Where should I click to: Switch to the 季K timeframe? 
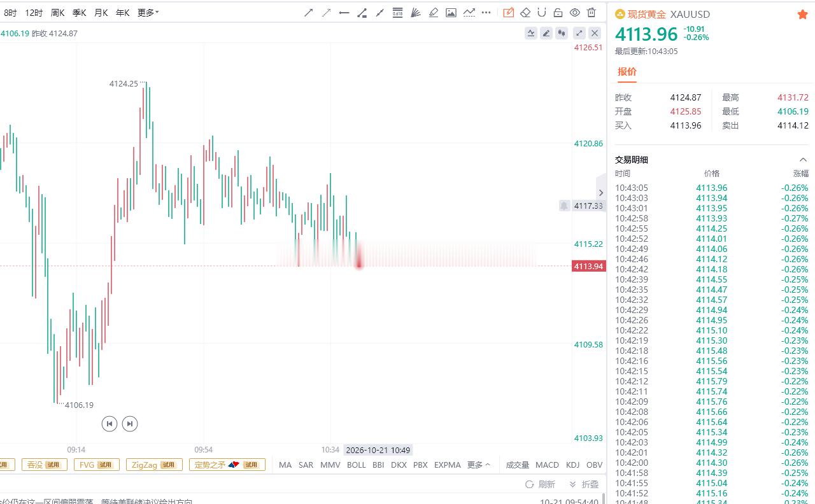point(79,13)
